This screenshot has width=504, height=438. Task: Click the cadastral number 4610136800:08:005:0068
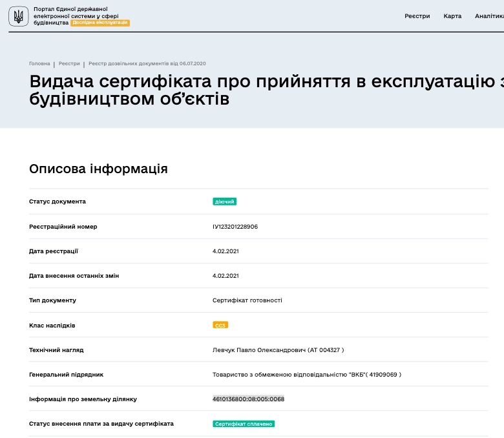[x=248, y=399]
